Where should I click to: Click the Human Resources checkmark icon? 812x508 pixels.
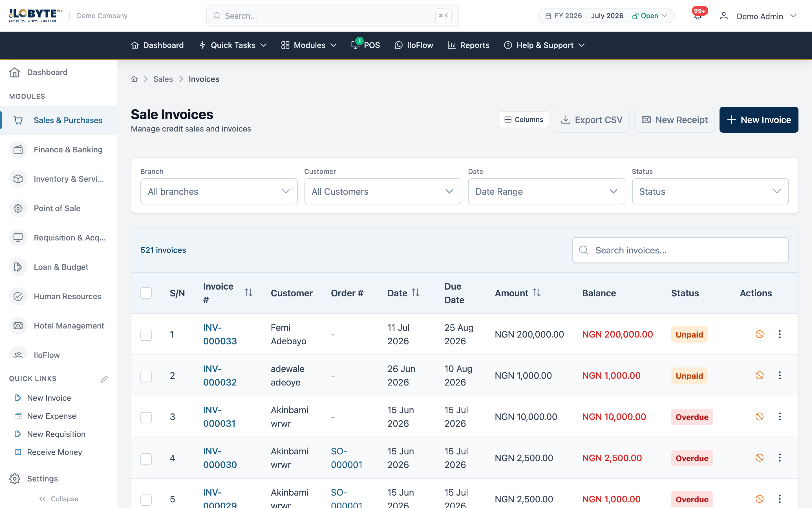coord(18,296)
